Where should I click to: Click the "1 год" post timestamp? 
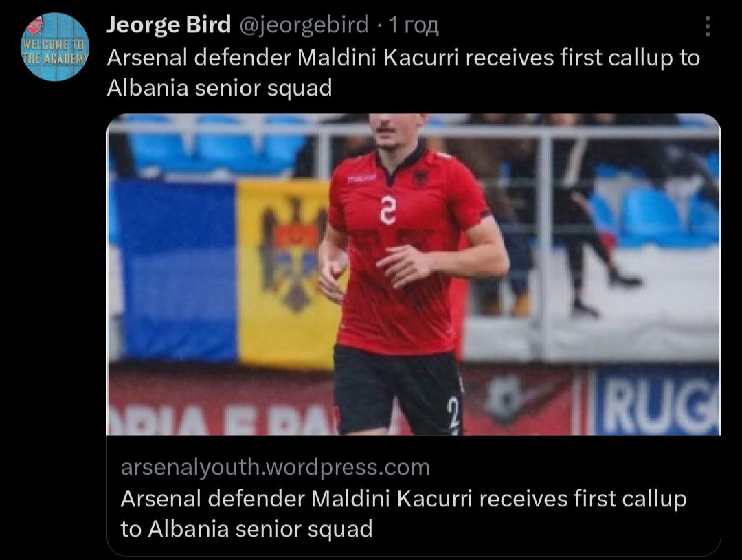[x=413, y=25]
